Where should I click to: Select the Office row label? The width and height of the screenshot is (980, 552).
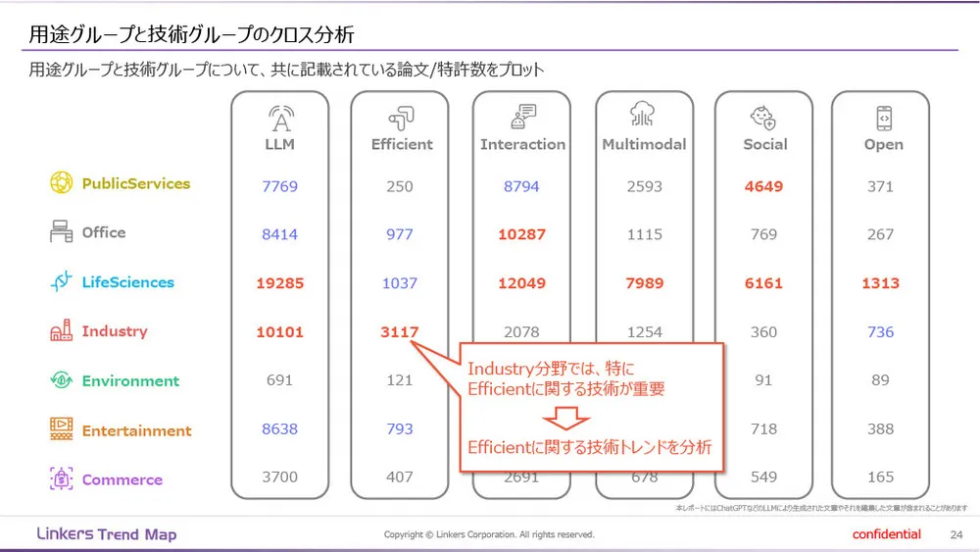[104, 232]
